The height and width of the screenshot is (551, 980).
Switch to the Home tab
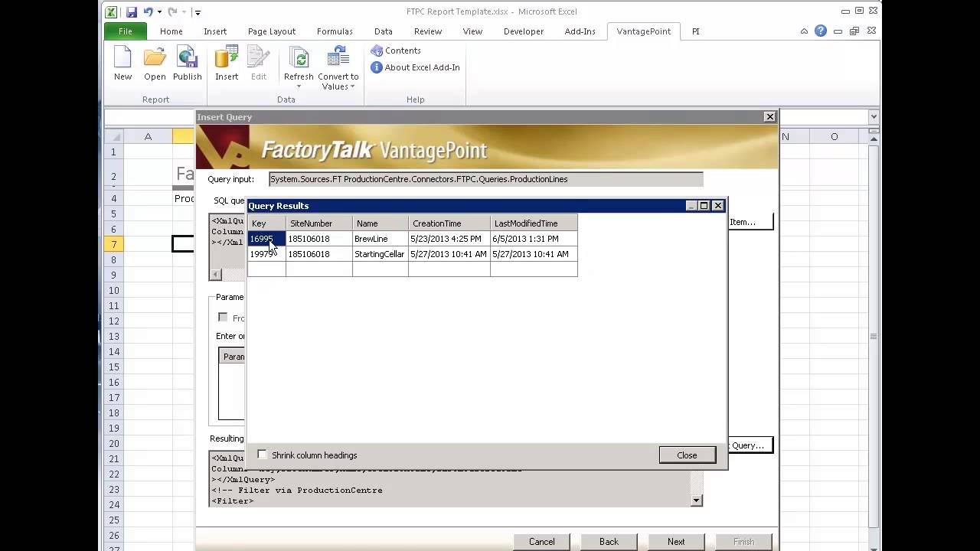click(x=171, y=31)
